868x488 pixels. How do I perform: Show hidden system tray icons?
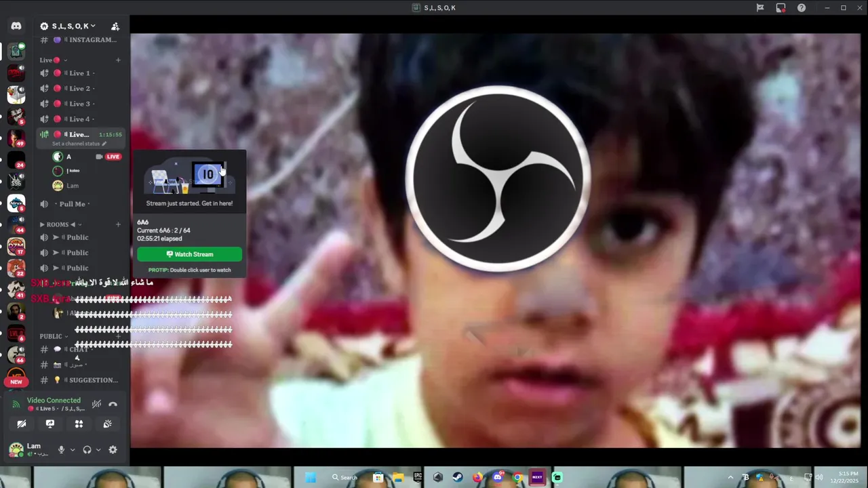point(730,477)
